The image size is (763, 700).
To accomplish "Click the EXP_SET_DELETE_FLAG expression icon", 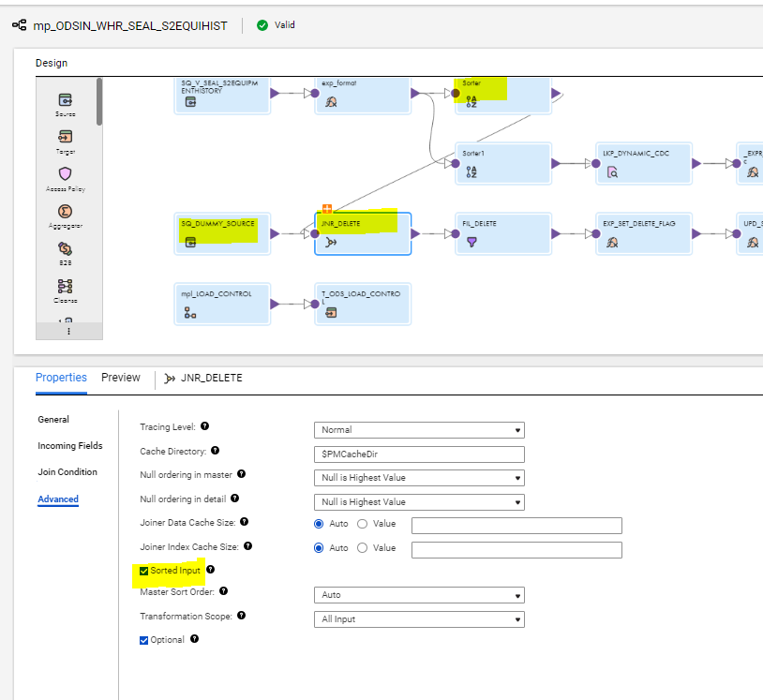I will click(612, 242).
